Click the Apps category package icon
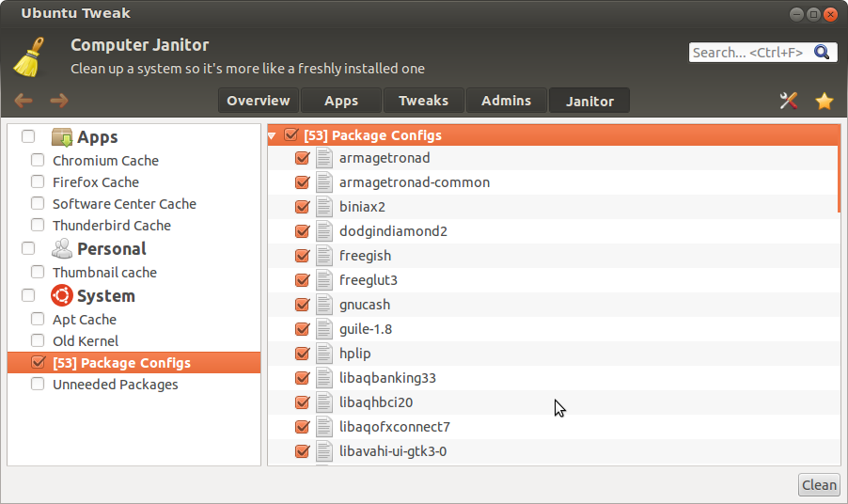The width and height of the screenshot is (848, 504). coord(62,137)
